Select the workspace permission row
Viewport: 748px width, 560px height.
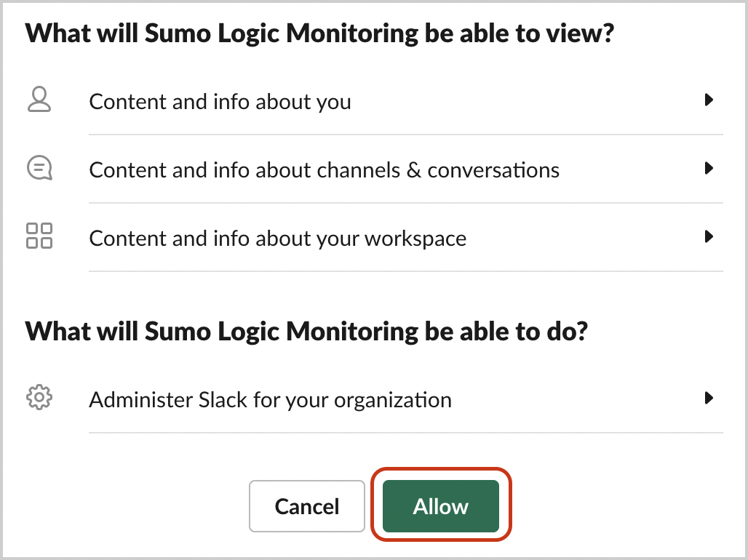(276, 238)
